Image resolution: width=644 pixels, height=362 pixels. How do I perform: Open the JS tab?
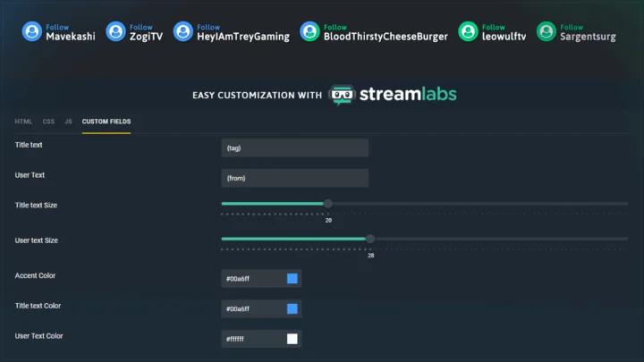68,121
